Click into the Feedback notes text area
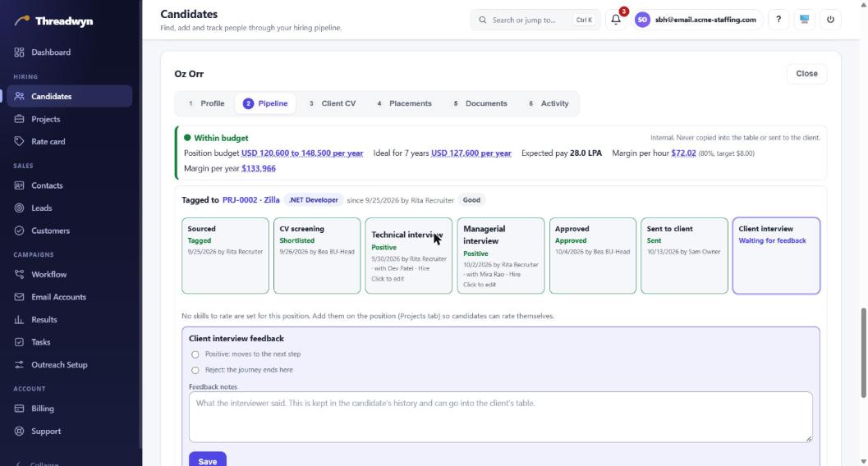Image resolution: width=868 pixels, height=466 pixels. 500,417
